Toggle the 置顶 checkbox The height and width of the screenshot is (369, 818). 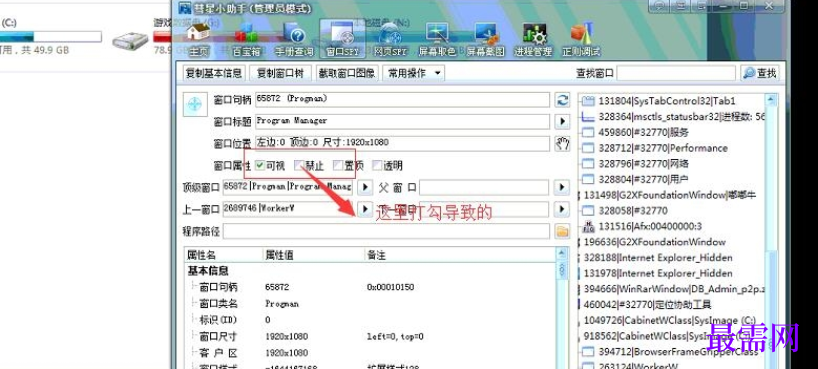point(338,165)
